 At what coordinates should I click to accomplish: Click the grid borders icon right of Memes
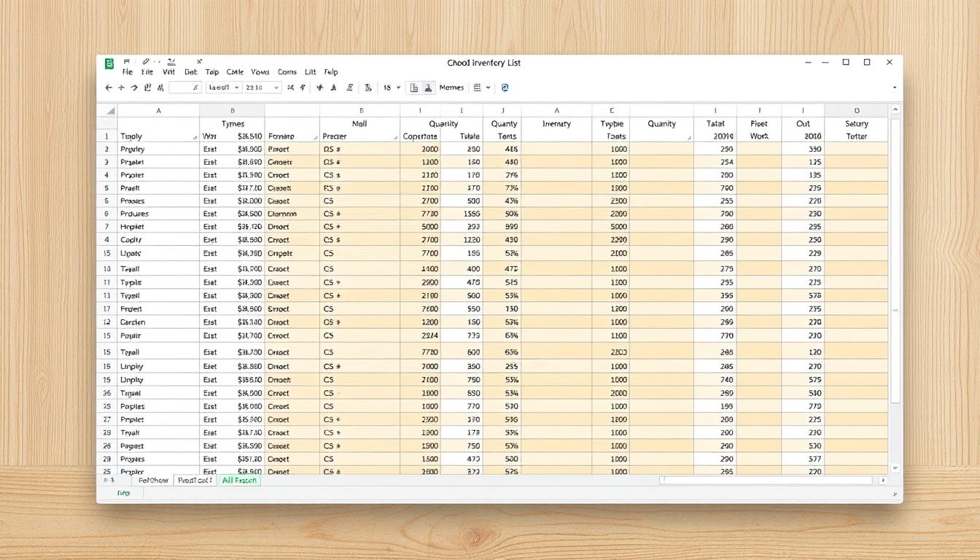pos(477,87)
